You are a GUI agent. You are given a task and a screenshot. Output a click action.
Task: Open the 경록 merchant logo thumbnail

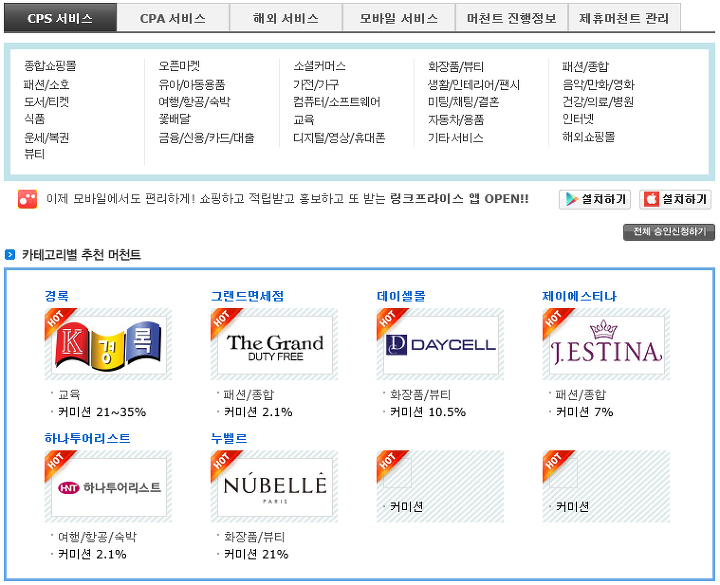click(x=108, y=344)
